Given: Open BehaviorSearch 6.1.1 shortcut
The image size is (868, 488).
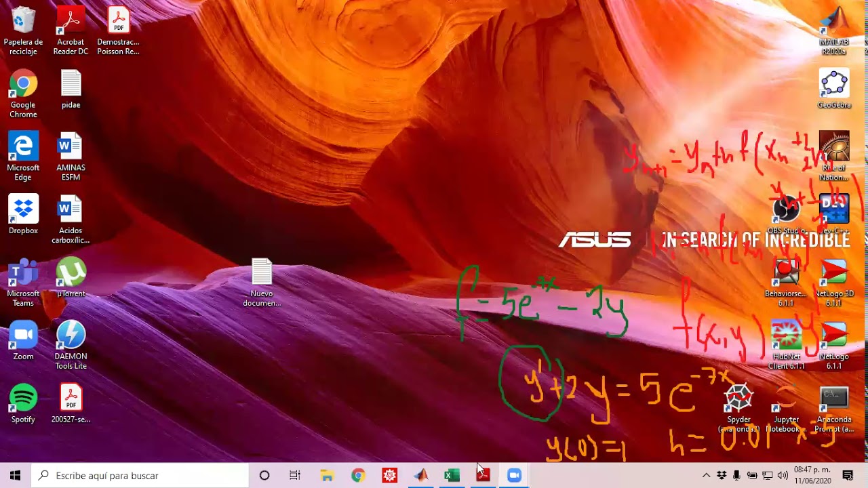Looking at the screenshot, I should pyautogui.click(x=787, y=283).
